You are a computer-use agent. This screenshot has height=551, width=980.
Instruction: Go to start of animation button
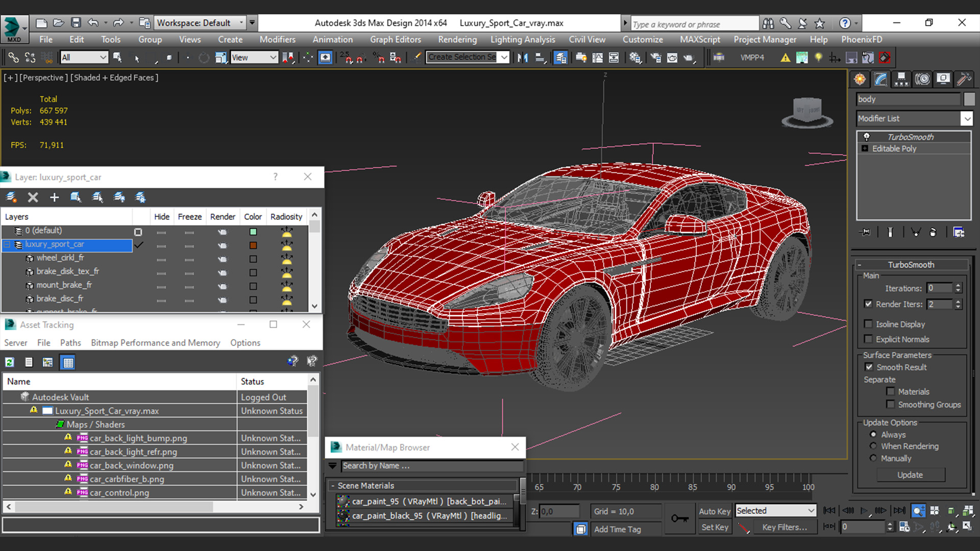829,511
